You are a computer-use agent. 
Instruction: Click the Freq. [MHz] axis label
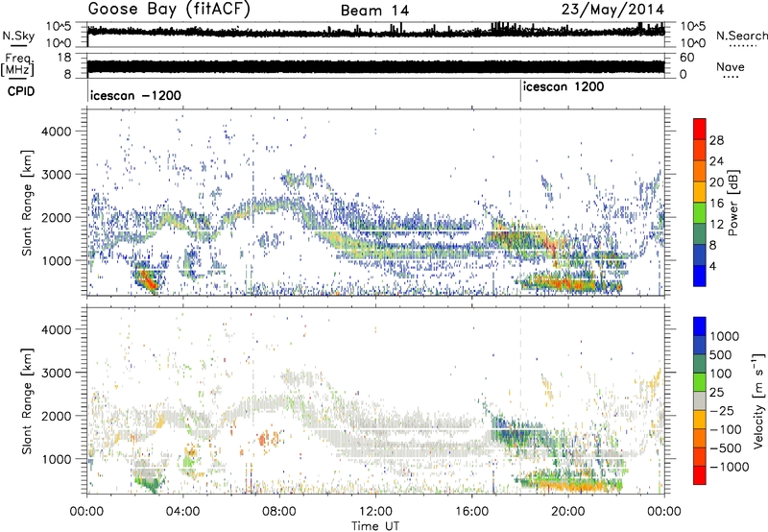(x=18, y=65)
